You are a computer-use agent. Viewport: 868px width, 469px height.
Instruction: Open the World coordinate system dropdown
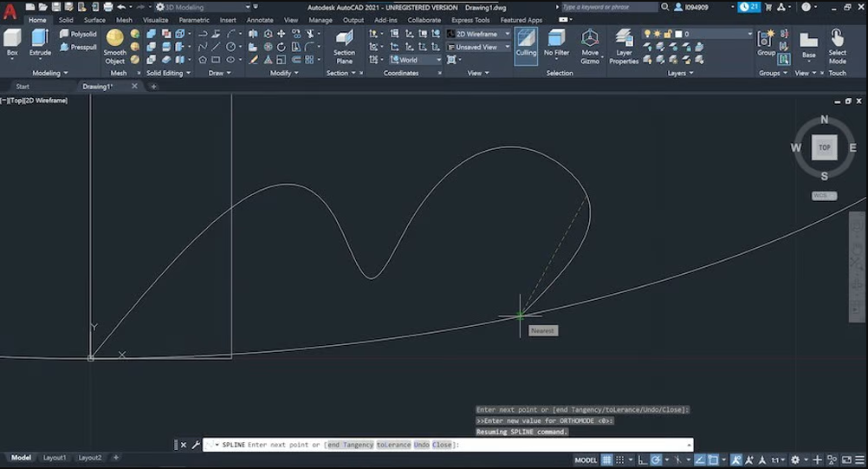click(416, 60)
